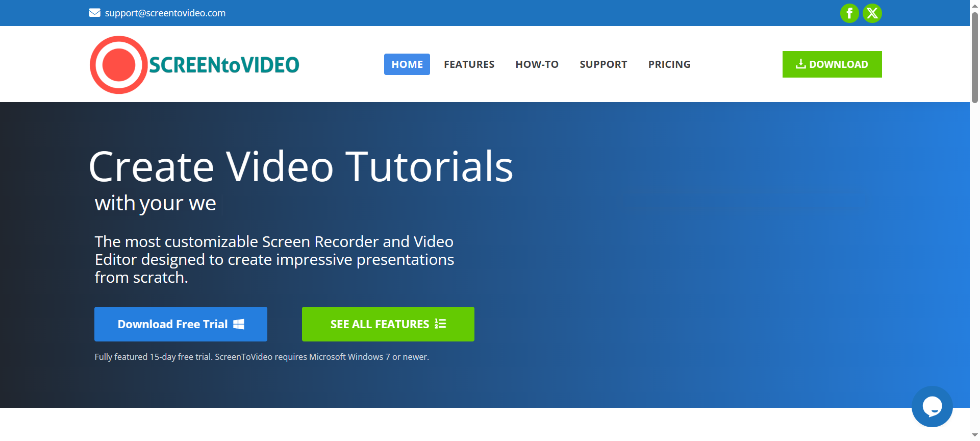The width and height of the screenshot is (980, 441).
Task: Open the HOW-TO menu item
Action: tap(537, 64)
